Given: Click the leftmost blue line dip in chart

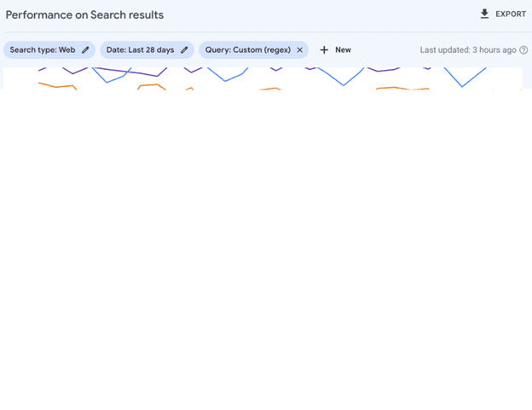Looking at the screenshot, I should tap(107, 82).
